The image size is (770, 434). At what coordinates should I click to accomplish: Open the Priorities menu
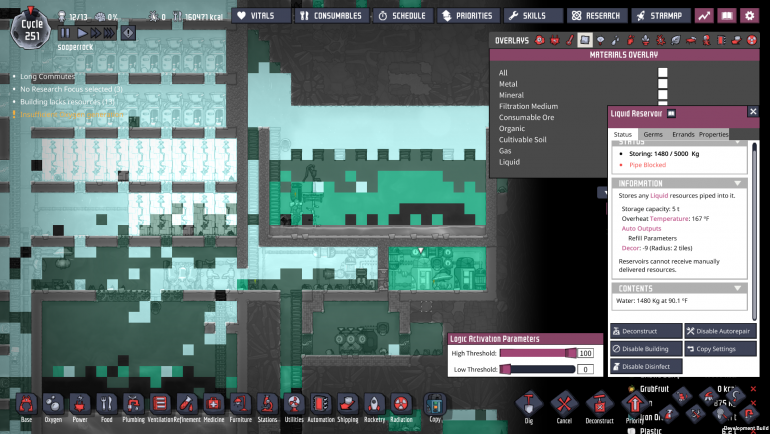pos(468,16)
